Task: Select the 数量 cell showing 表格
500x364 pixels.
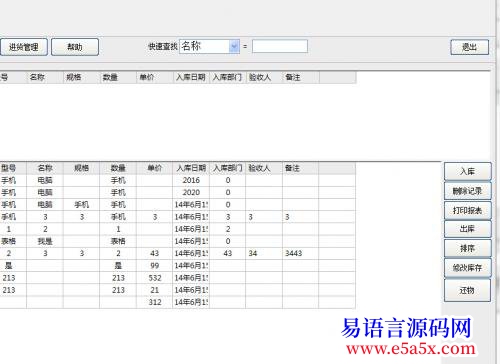Action: coord(118,241)
